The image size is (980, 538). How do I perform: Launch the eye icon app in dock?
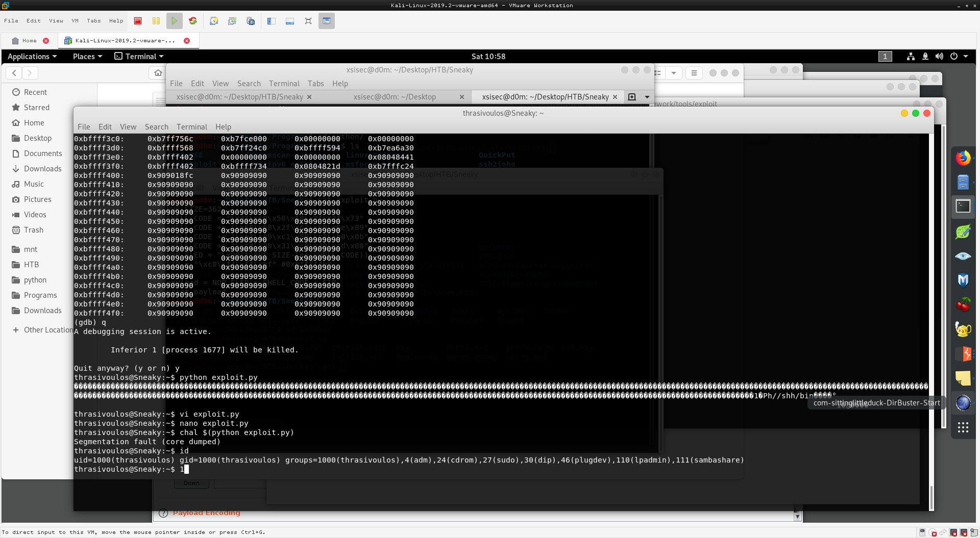963,256
